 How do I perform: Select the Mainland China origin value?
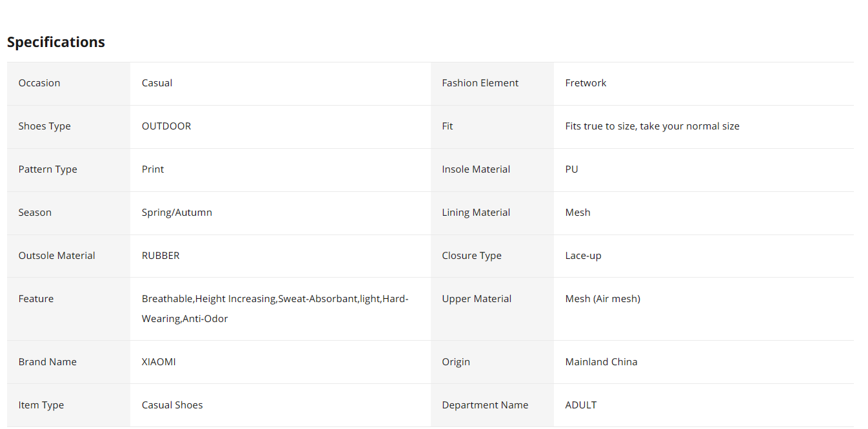pos(601,362)
